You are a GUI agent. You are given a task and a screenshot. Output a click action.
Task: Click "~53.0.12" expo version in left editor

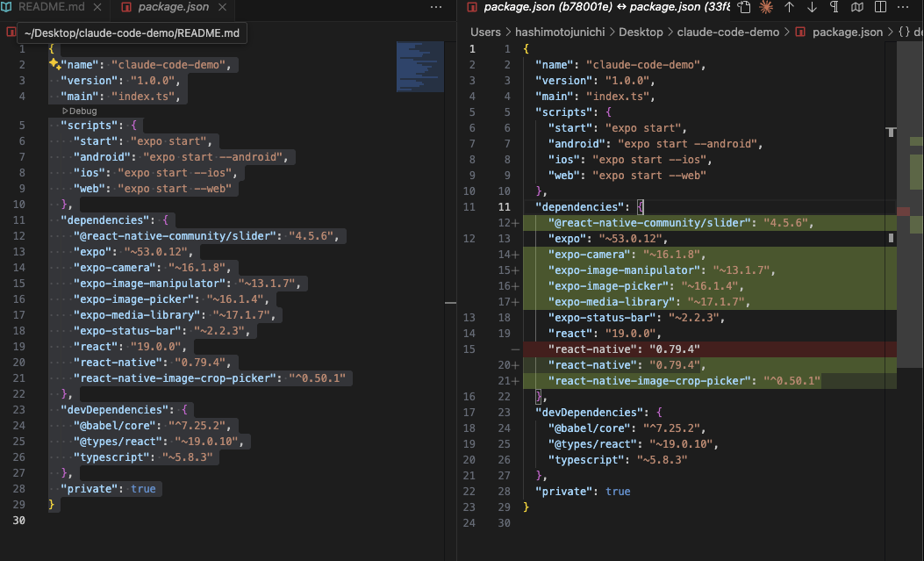156,252
